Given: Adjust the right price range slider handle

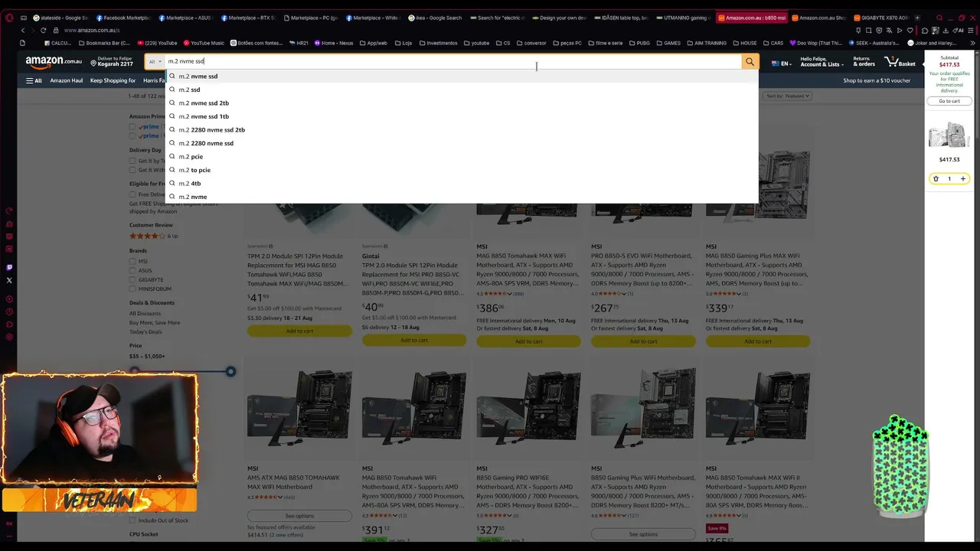Looking at the screenshot, I should pos(230,372).
